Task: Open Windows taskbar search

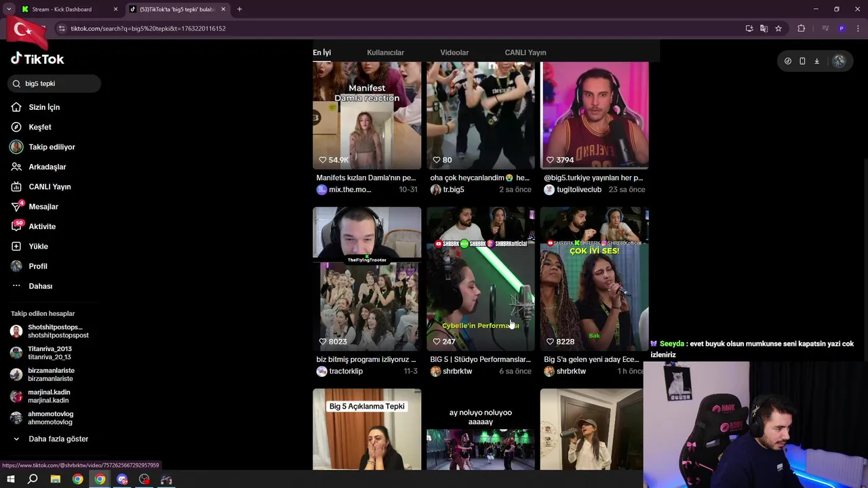Action: click(x=33, y=479)
